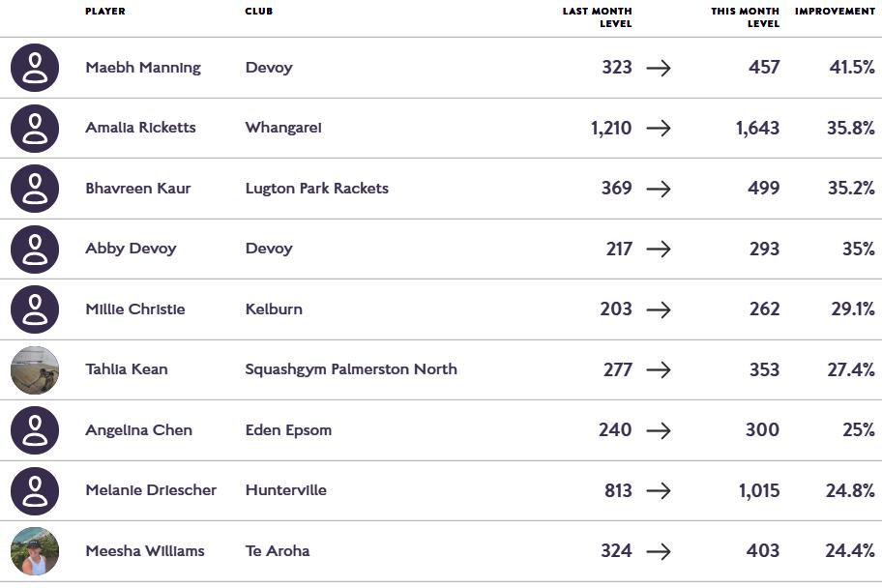Screen dimensions: 882x588
Task: Sort by the Improvement column header
Action: point(835,12)
